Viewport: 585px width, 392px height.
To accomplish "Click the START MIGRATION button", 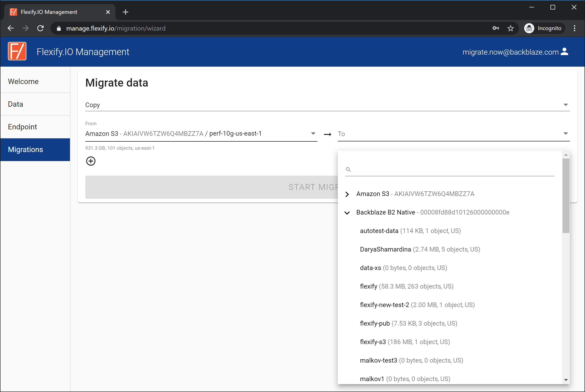I will pyautogui.click(x=212, y=187).
